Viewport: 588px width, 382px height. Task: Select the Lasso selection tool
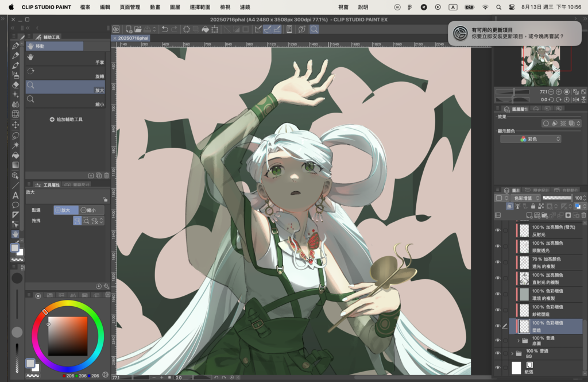16,135
